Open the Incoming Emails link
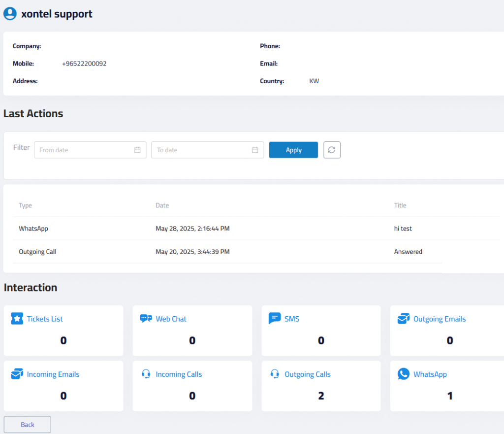Viewport: 504px width, 434px height. click(53, 374)
